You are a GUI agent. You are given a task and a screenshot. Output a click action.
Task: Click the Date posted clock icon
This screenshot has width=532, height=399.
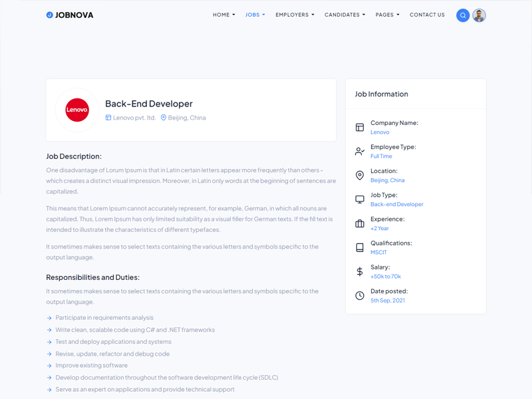point(360,295)
